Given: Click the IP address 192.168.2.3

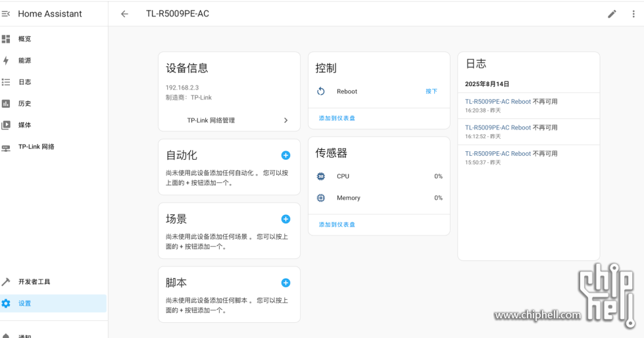Looking at the screenshot, I should coord(182,87).
